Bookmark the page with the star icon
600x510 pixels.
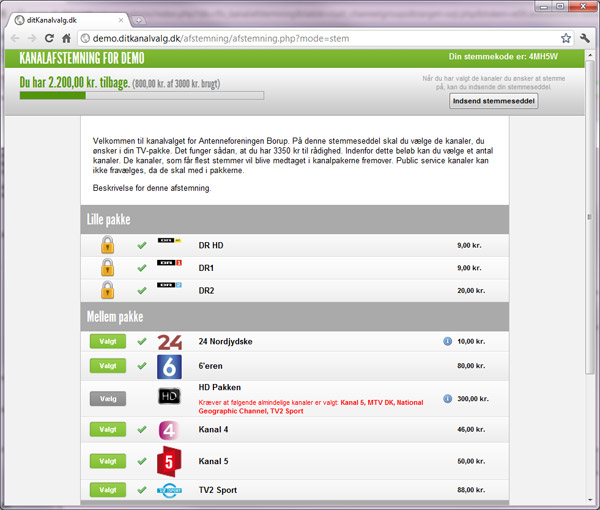click(566, 38)
